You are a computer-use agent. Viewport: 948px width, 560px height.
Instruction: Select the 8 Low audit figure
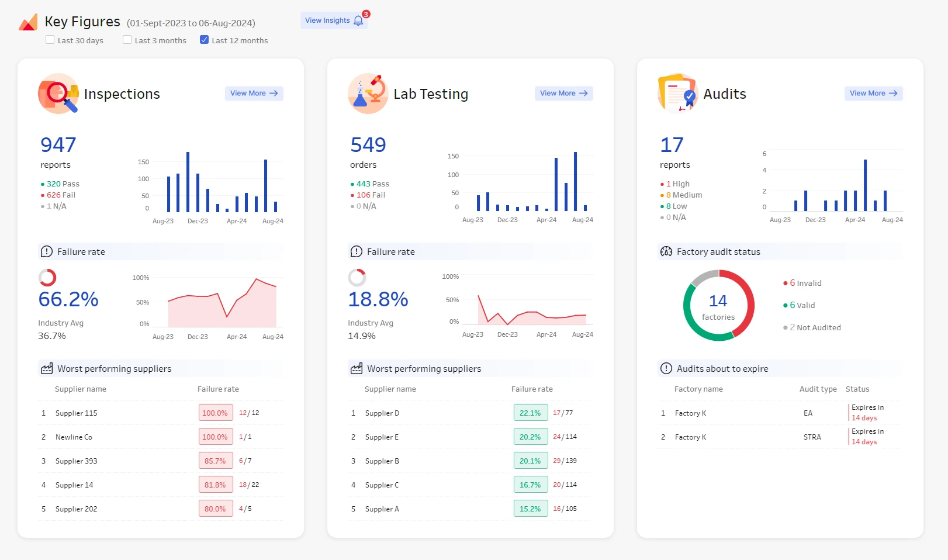click(x=674, y=206)
